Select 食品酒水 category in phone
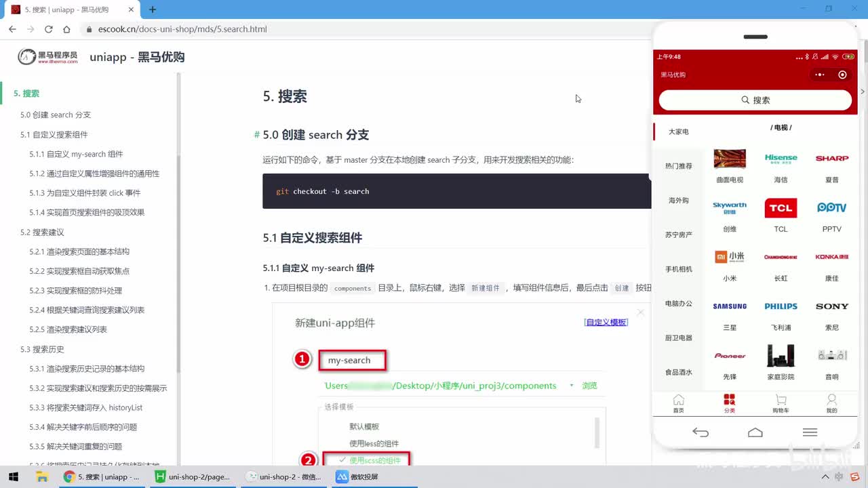This screenshot has height=488, width=868. pyautogui.click(x=678, y=372)
